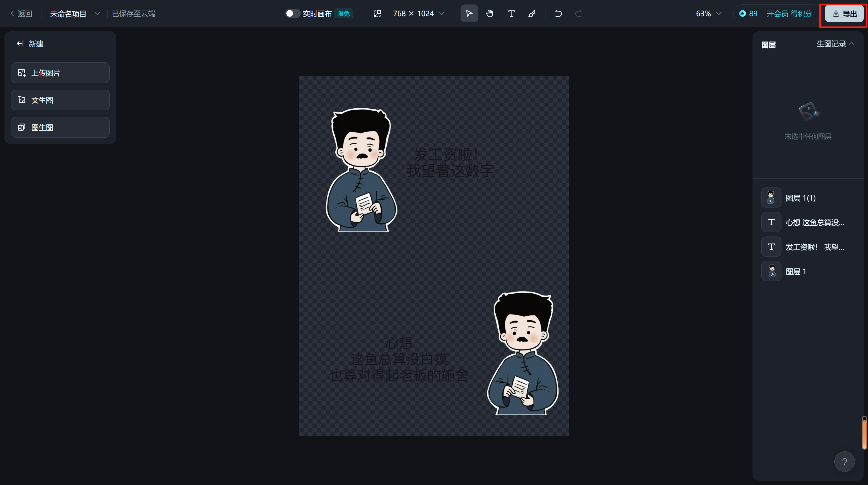Viewport: 868px width, 485px height.
Task: Select the text tool
Action: click(x=511, y=13)
